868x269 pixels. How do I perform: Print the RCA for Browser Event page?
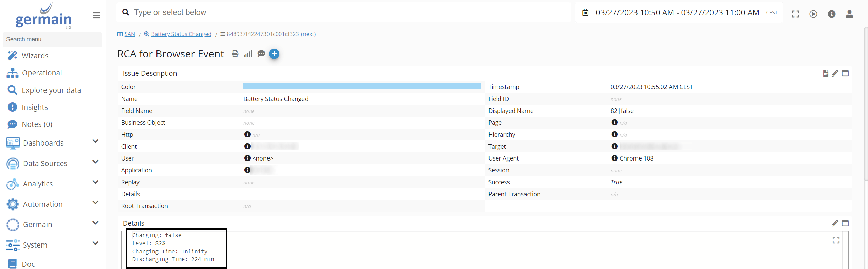pyautogui.click(x=235, y=54)
